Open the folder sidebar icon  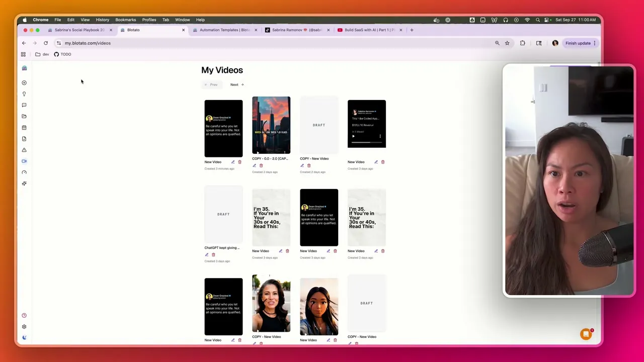click(x=24, y=116)
